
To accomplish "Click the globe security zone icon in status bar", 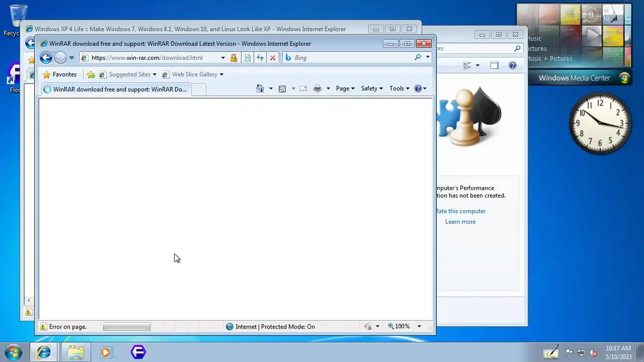I will (x=230, y=327).
